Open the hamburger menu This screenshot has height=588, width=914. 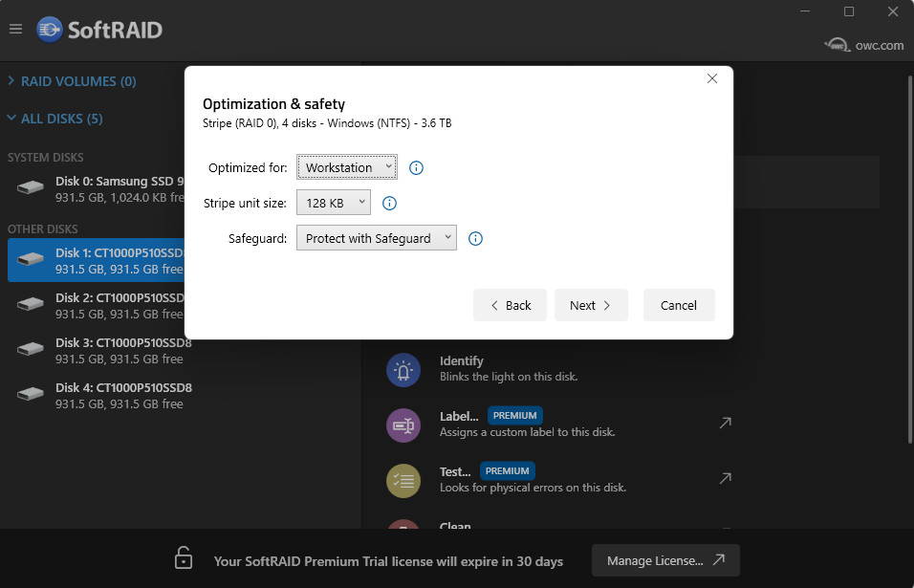pyautogui.click(x=15, y=29)
